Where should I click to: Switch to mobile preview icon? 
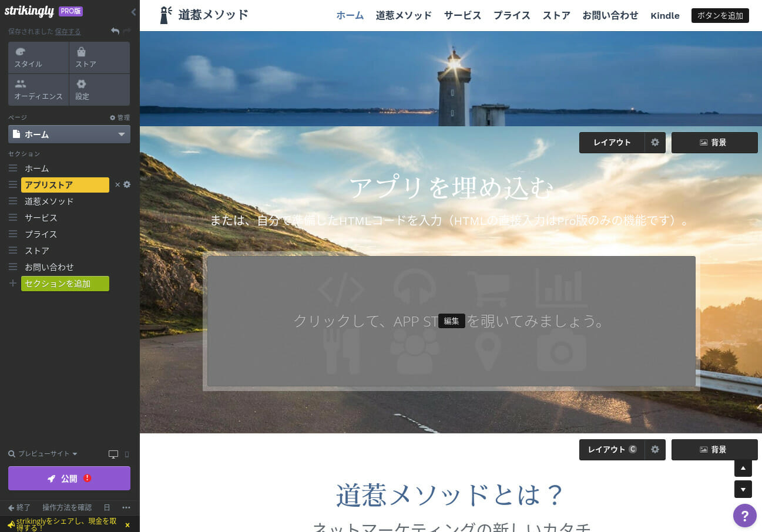click(x=127, y=454)
